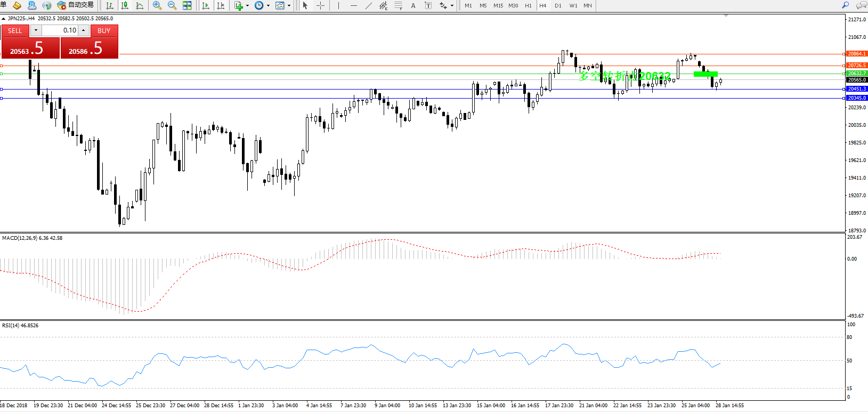This screenshot has width=868, height=412.
Task: Click the 0.10 lot size input field
Action: (60, 30)
